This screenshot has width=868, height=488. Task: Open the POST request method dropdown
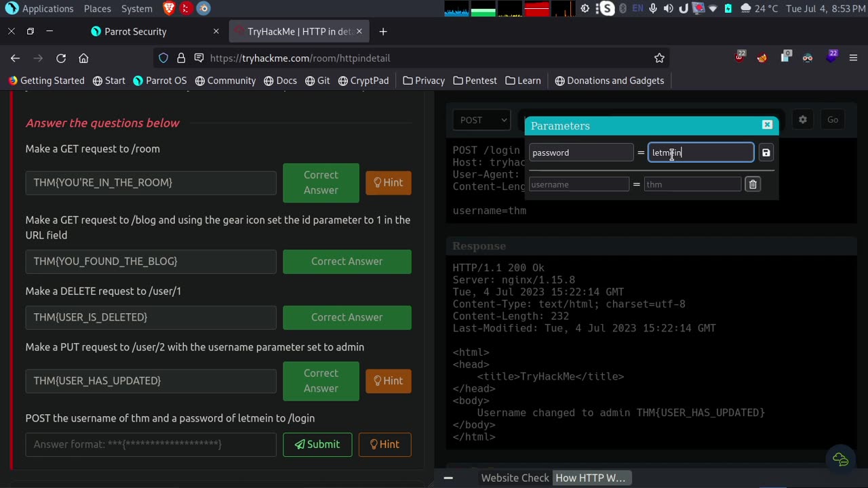point(481,120)
